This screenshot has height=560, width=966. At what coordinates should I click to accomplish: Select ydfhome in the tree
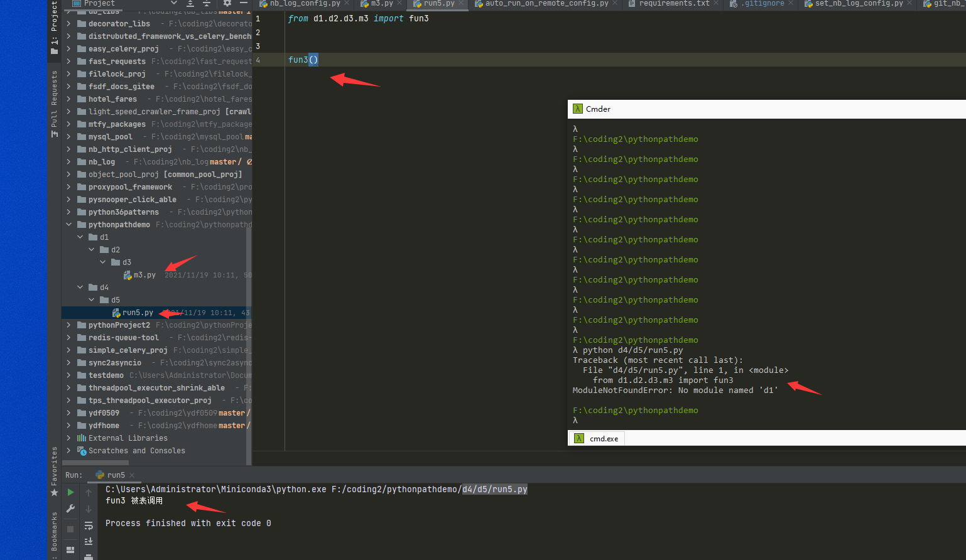104,426
